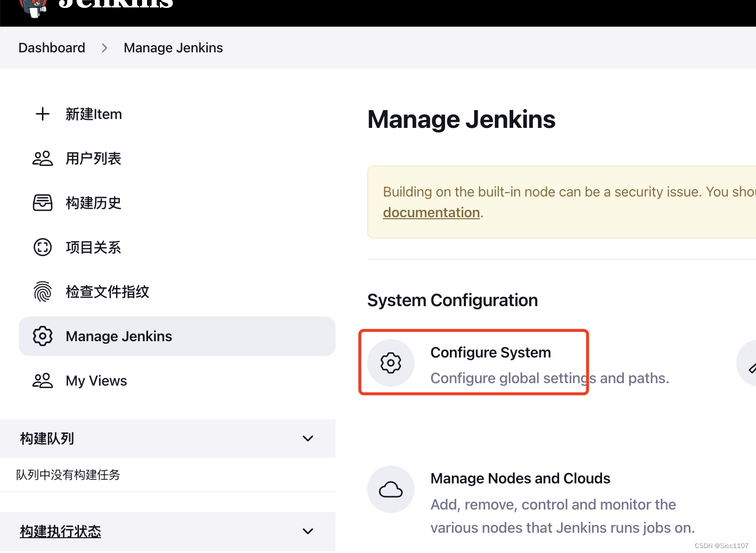Select the 新建Item sidebar entry

pos(177,114)
